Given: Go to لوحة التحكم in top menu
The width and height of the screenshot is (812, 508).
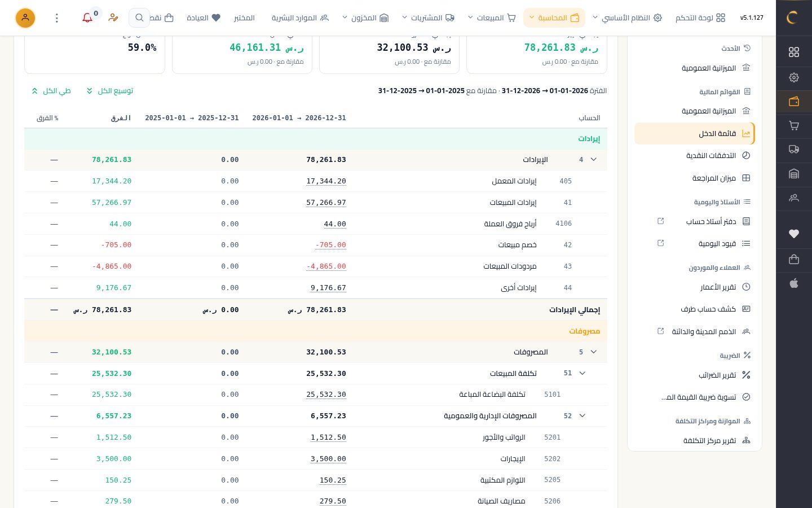Looking at the screenshot, I should [700, 18].
